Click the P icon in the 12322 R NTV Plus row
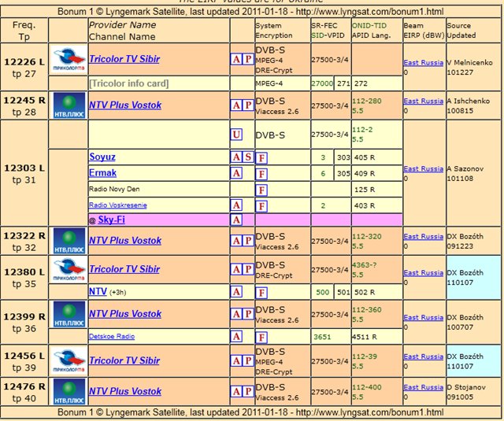The image size is (504, 421). pyautogui.click(x=248, y=241)
